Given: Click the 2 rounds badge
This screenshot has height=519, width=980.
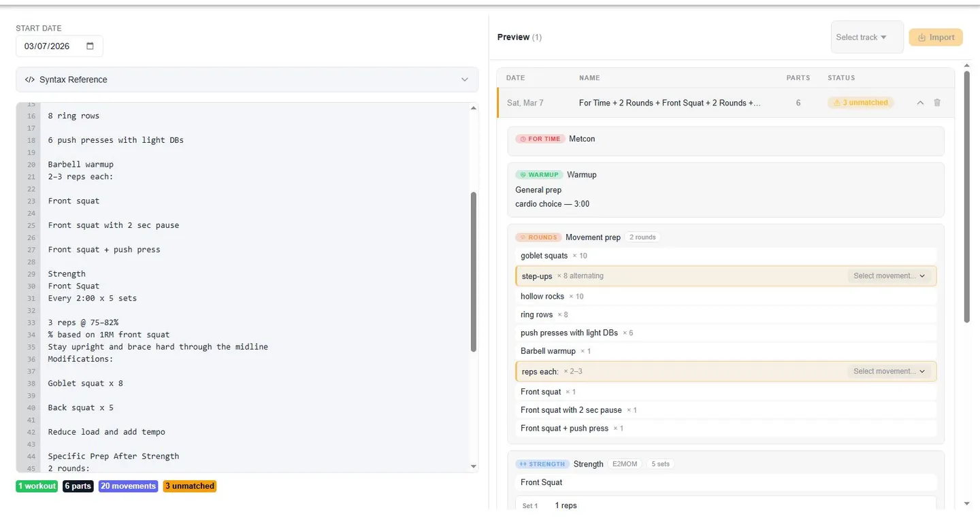Looking at the screenshot, I should 642,237.
